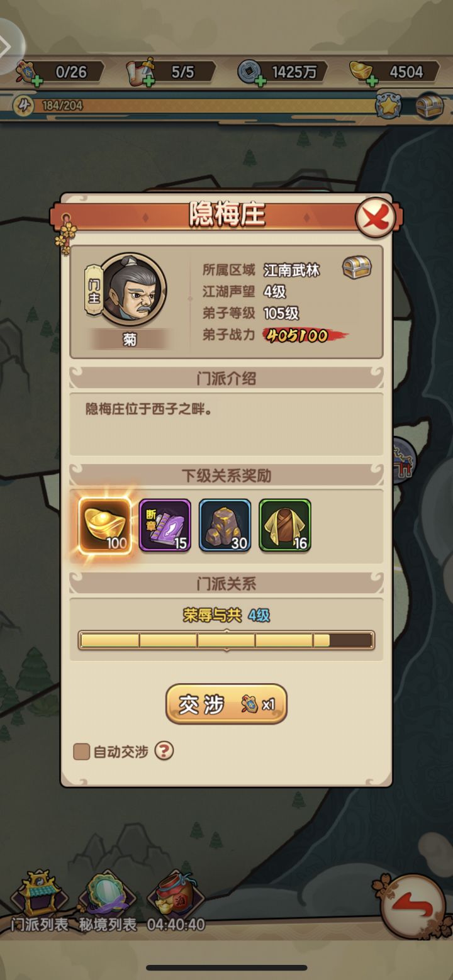Tap the yellow robe reward icon
The image size is (453, 980).
[285, 526]
